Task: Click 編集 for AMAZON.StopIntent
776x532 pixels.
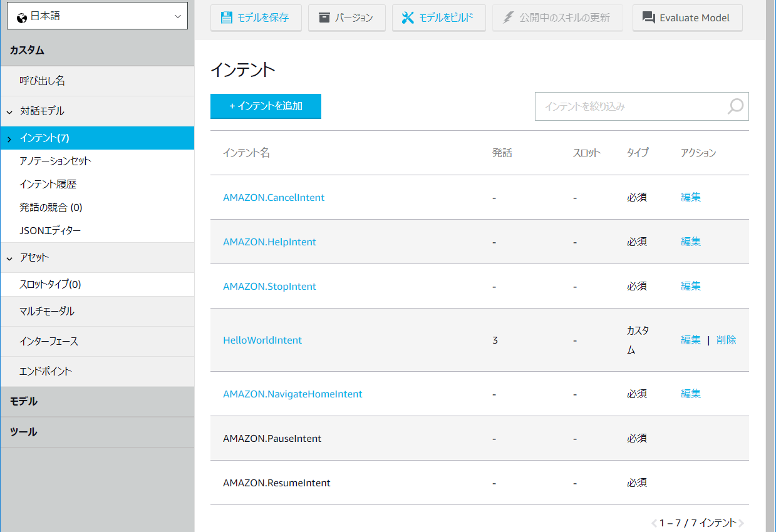Action: 691,285
